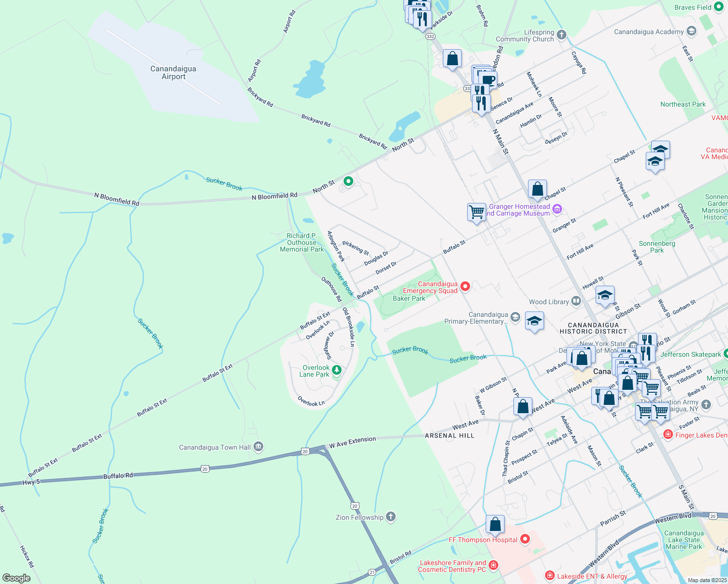The height and width of the screenshot is (584, 728).
Task: Click CANANDAIGUA HISTORIC DISTRICT label
Action: click(x=593, y=328)
